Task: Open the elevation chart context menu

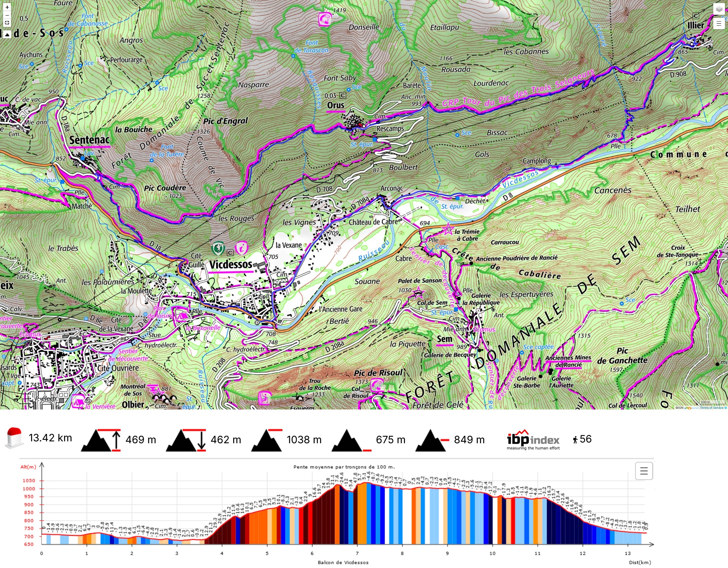Action: [643, 471]
